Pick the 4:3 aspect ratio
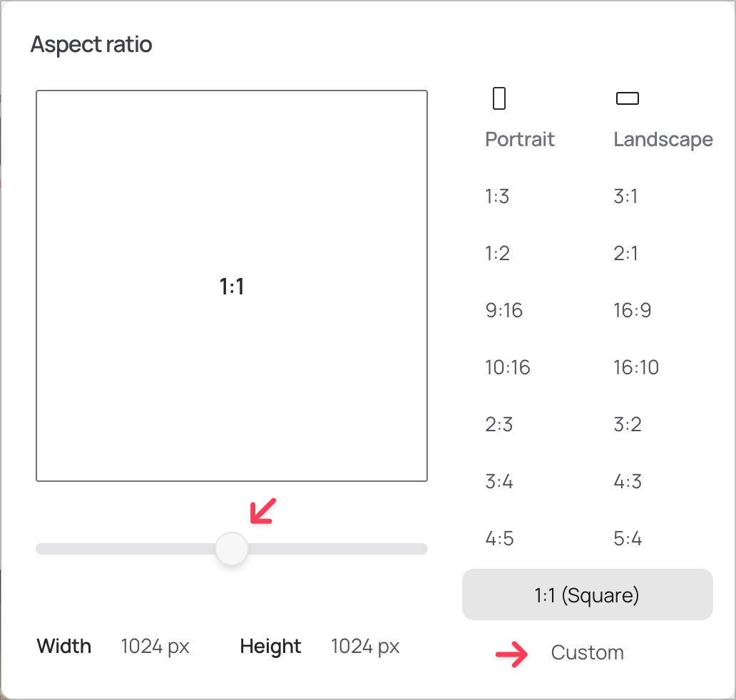Screen dimensions: 736x700 click(628, 481)
